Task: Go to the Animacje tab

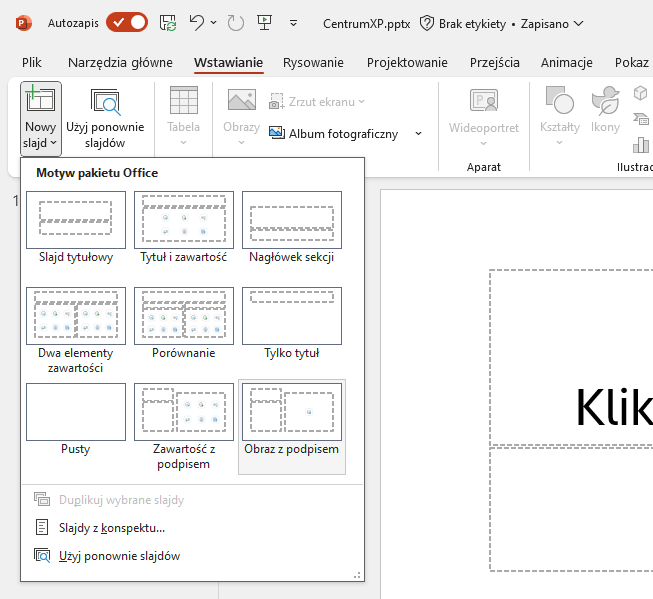Action: pyautogui.click(x=567, y=62)
